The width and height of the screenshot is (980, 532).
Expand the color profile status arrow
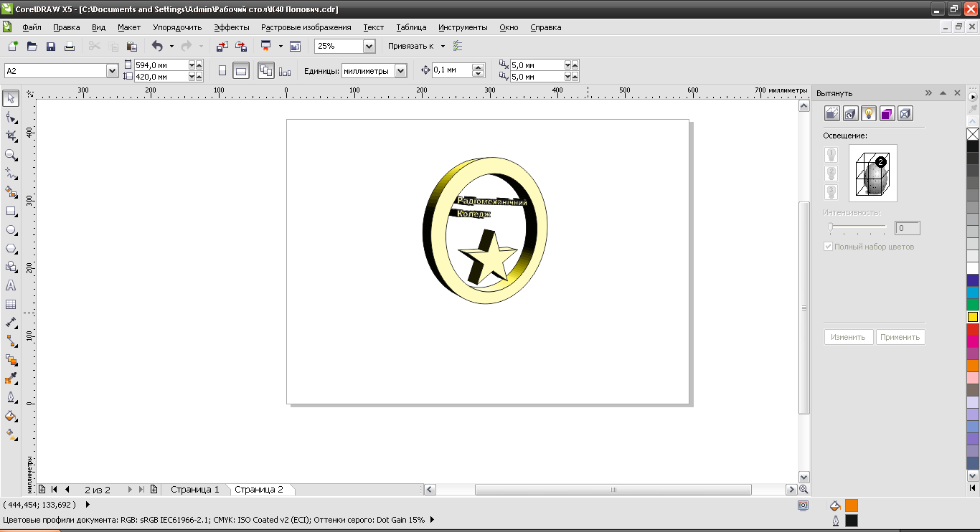pyautogui.click(x=433, y=520)
